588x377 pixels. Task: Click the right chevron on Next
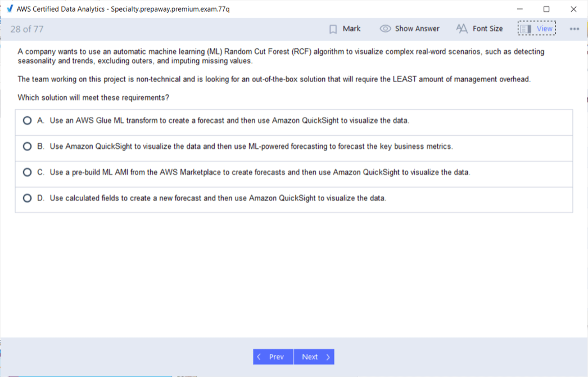(x=328, y=357)
